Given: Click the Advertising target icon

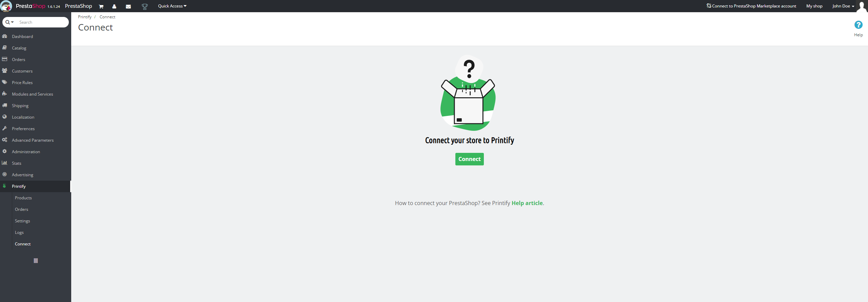Looking at the screenshot, I should point(5,175).
